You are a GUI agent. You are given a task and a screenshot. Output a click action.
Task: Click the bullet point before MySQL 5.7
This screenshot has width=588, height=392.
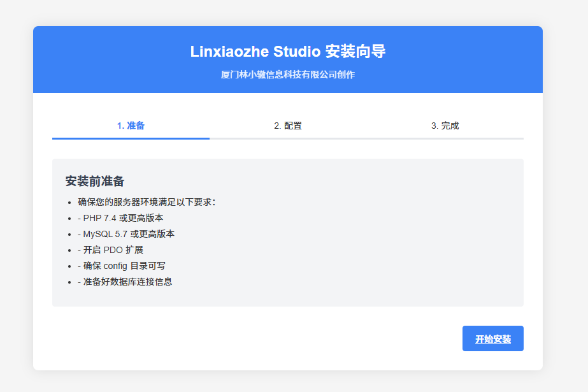(69, 234)
